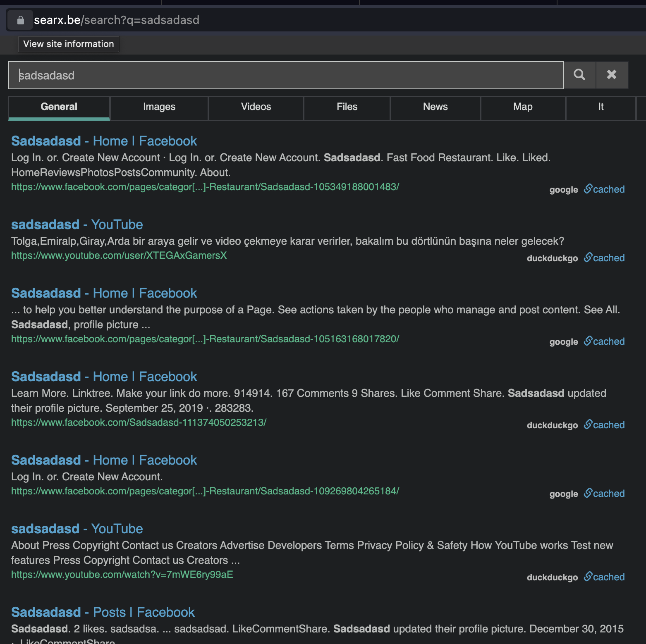Image resolution: width=646 pixels, height=644 pixels.
Task: Click the magnifying glass search icon
Action: pyautogui.click(x=579, y=75)
